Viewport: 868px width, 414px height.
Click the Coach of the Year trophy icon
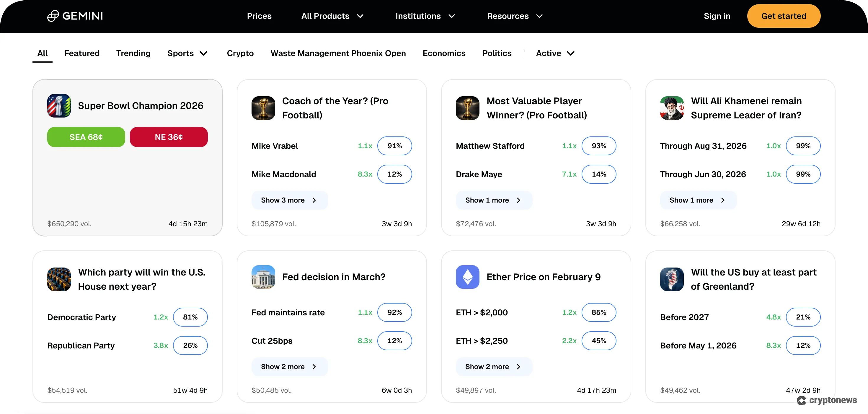pyautogui.click(x=263, y=108)
